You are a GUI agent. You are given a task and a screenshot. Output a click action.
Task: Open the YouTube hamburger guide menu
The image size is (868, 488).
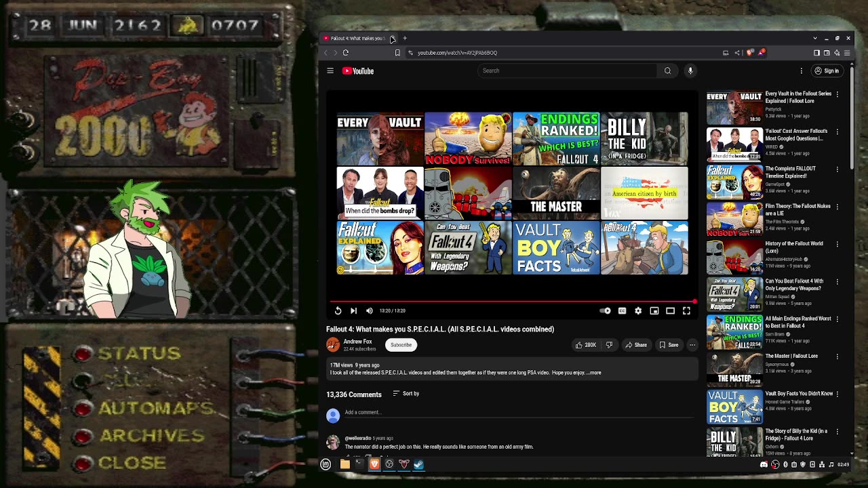tap(330, 70)
